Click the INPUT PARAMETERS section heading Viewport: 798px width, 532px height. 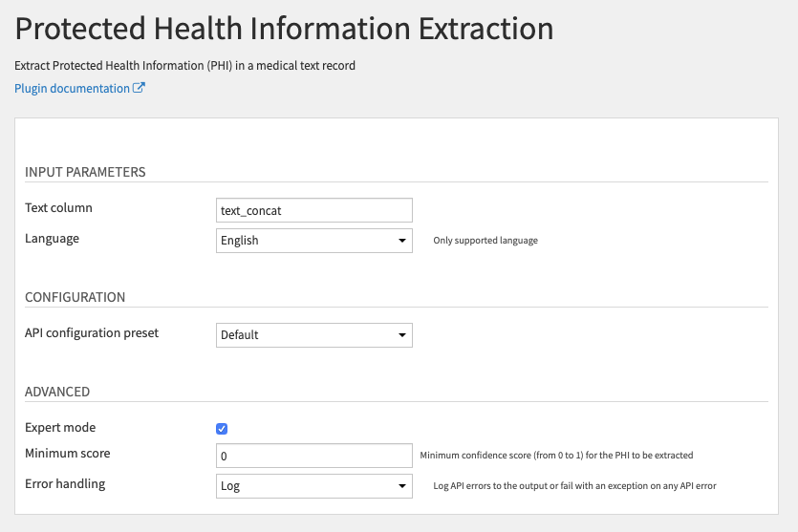(85, 172)
